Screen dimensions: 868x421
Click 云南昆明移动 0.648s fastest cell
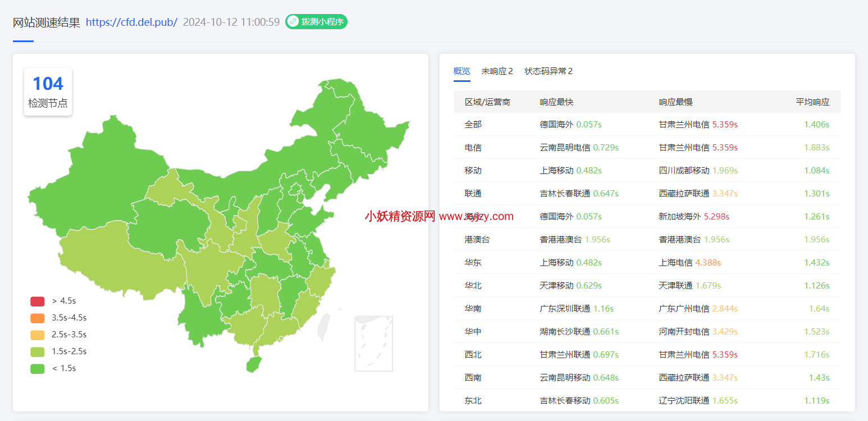pos(579,378)
